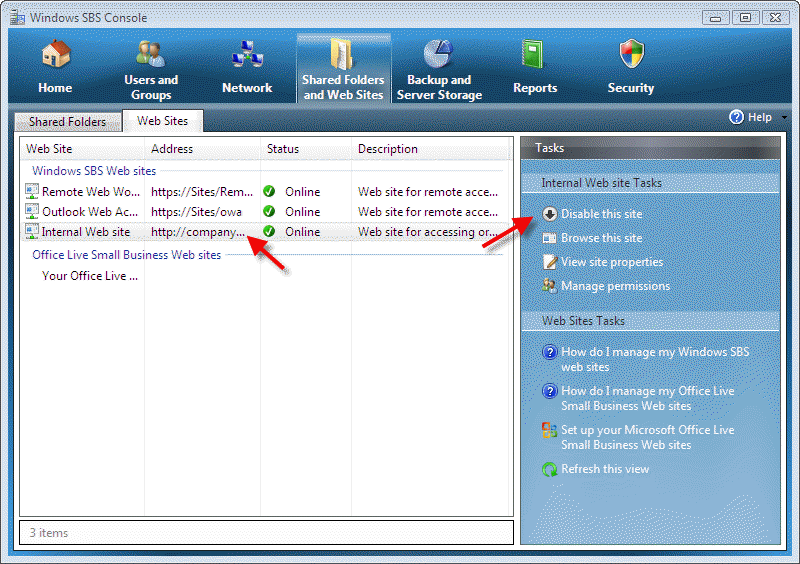Sort by the Web Site column header

[49, 149]
